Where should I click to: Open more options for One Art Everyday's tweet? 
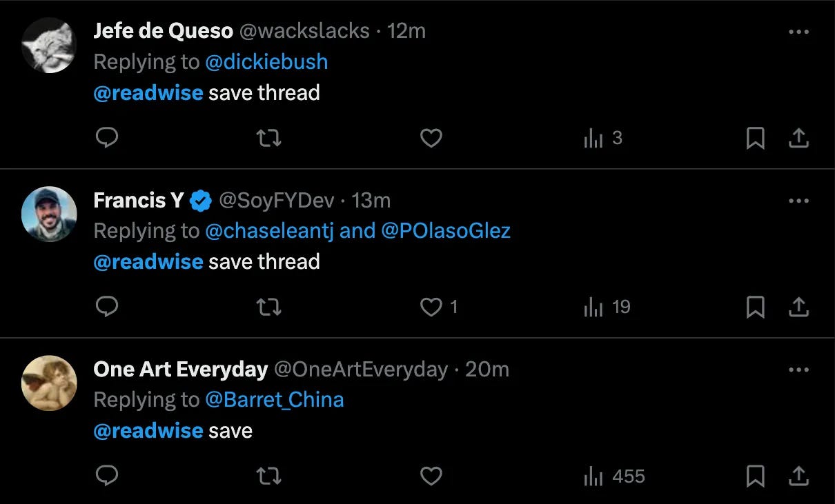(798, 370)
